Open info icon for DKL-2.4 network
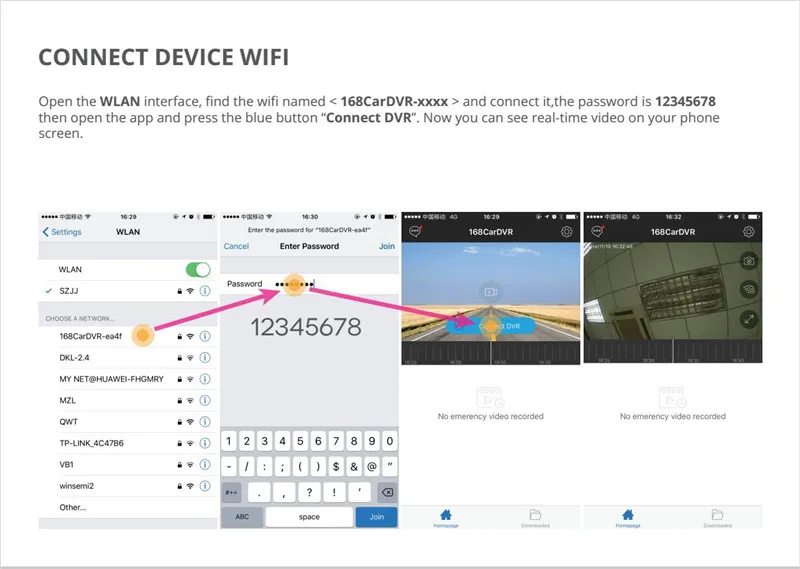Viewport: 800px width, 569px height. coord(205,358)
